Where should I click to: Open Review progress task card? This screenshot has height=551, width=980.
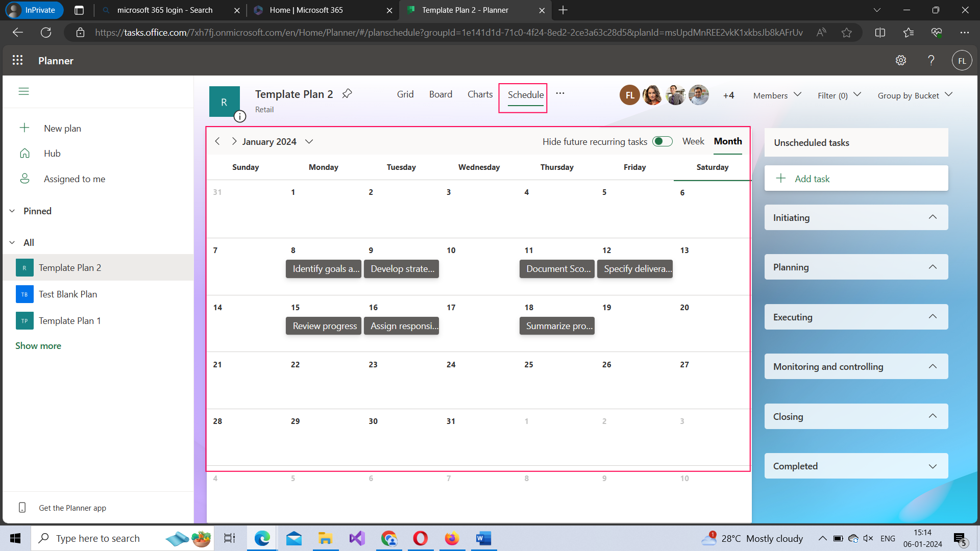[324, 326]
